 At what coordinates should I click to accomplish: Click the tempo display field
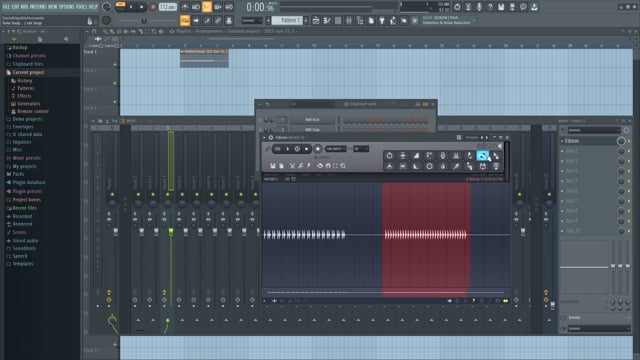coord(168,7)
